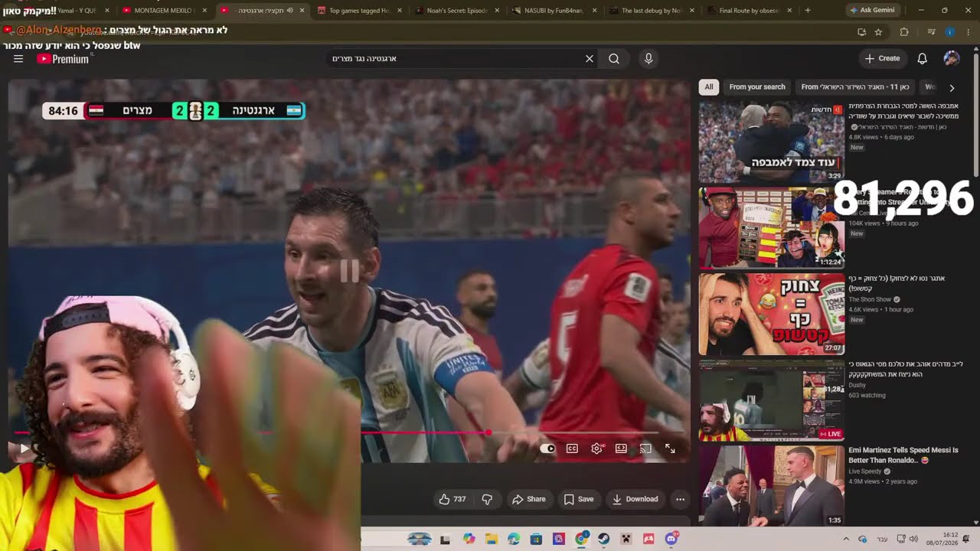Like the video with 737 likes
980x551 pixels.
[x=452, y=499]
